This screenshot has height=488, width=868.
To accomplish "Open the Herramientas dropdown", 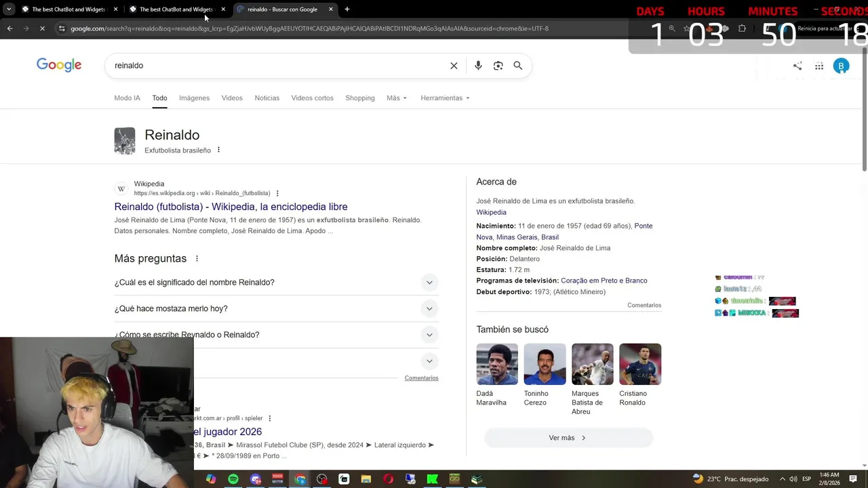I will [445, 98].
